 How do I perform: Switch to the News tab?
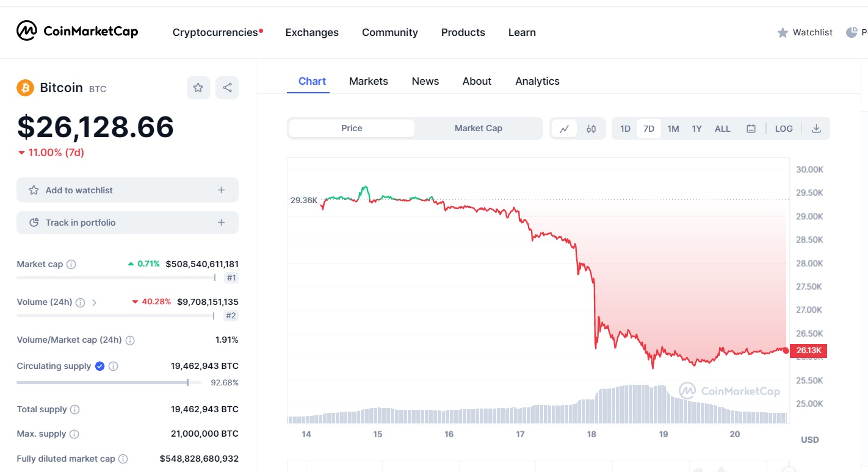tap(425, 81)
